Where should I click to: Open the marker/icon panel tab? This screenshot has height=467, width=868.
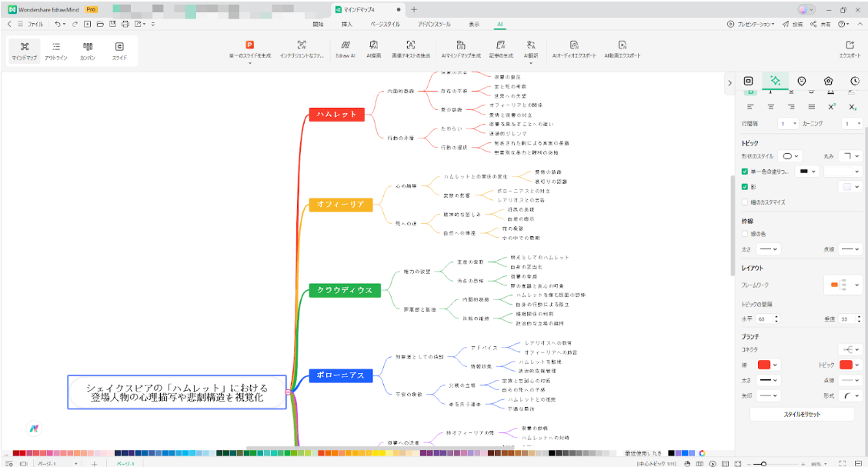click(x=802, y=81)
